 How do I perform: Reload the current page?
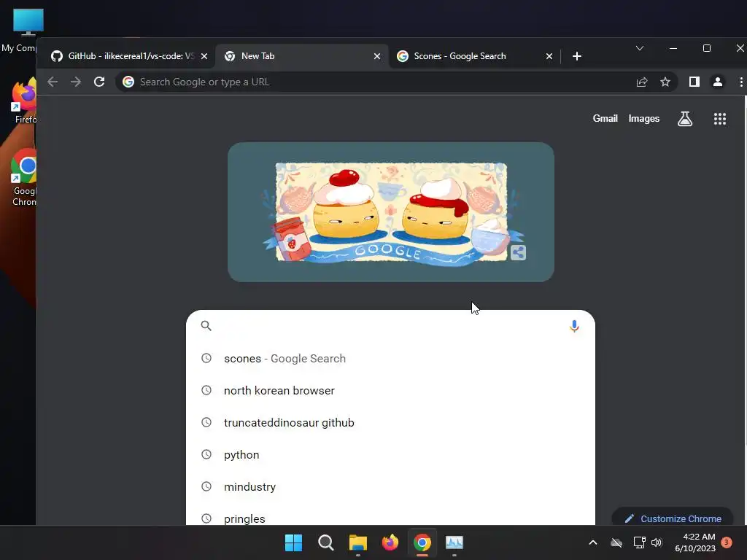click(99, 82)
